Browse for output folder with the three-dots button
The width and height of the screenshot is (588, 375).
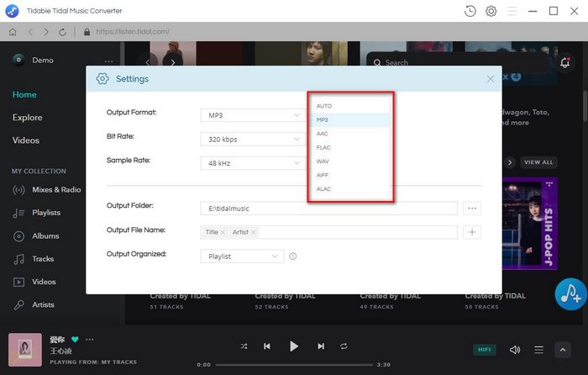(x=472, y=209)
